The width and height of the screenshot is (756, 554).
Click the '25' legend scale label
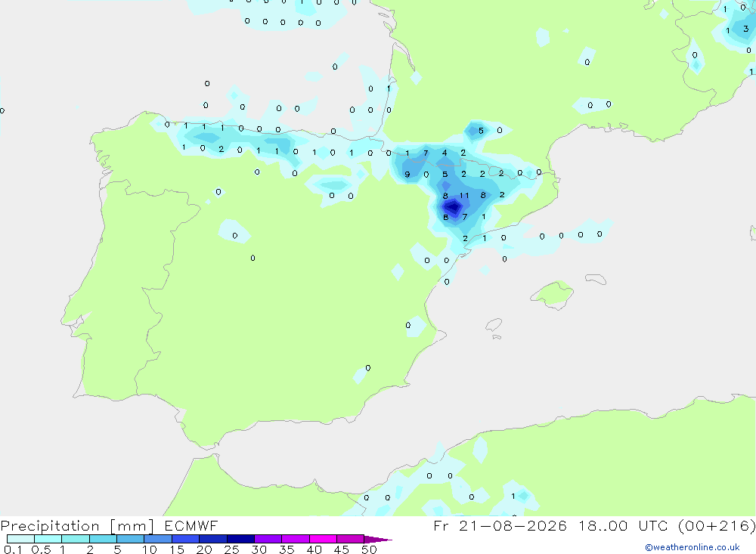[231, 549]
